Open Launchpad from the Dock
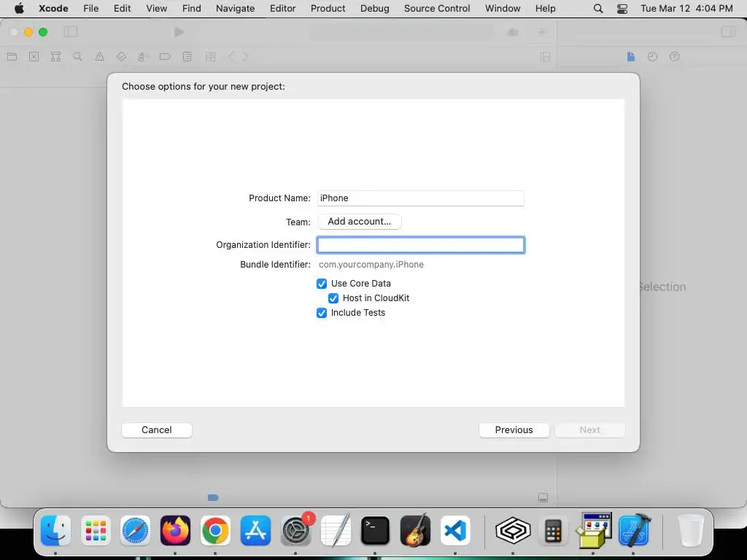 (96, 531)
